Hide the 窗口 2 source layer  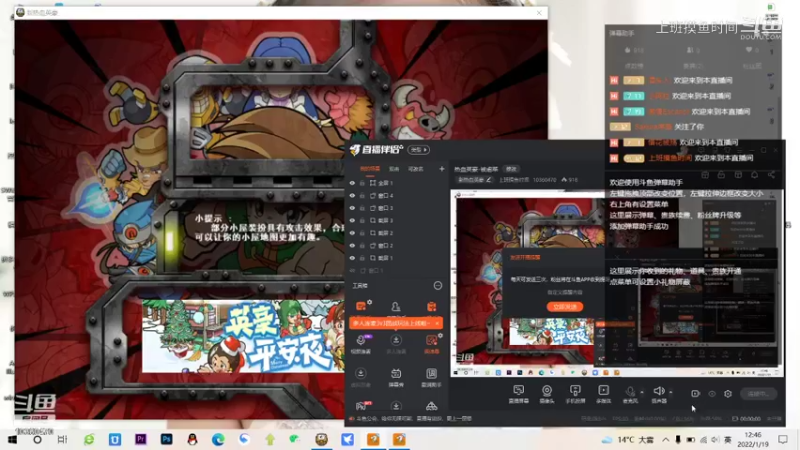[352, 245]
